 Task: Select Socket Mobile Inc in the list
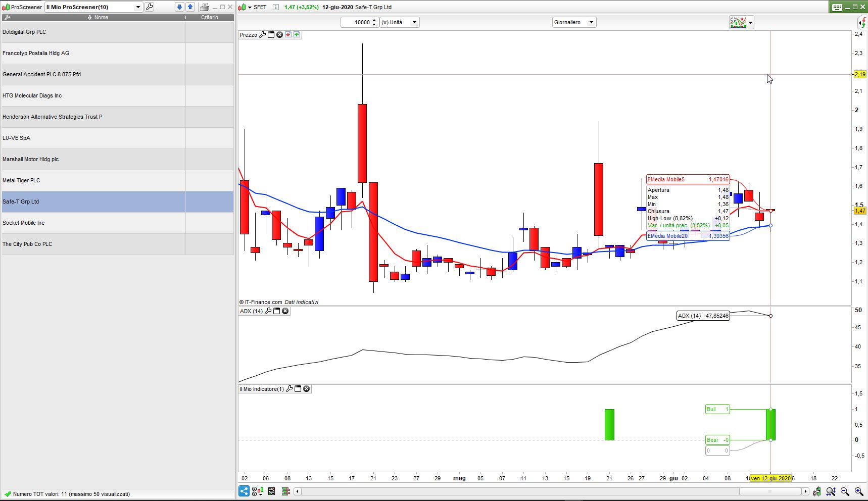(x=118, y=223)
